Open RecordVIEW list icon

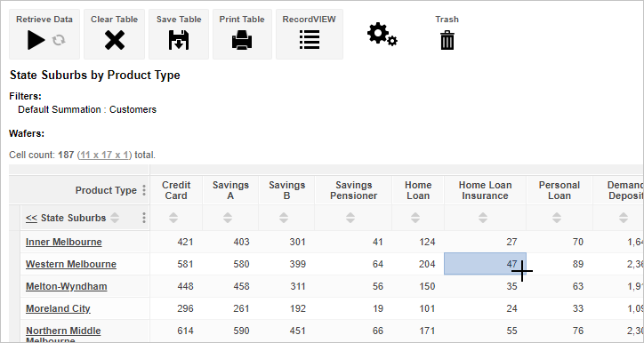(x=310, y=40)
